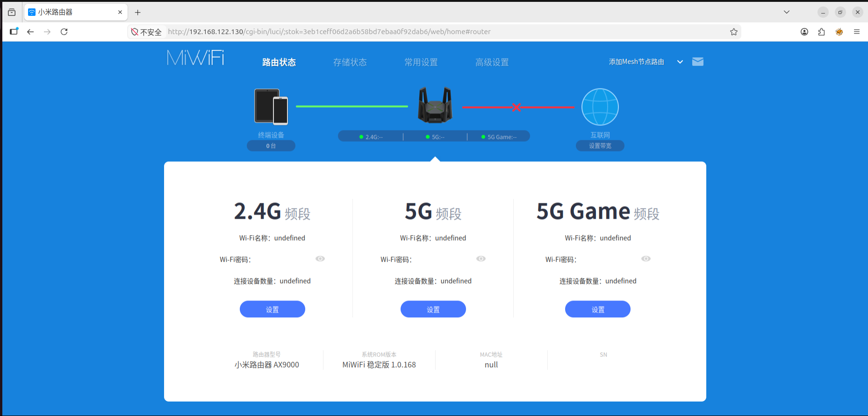The image size is (868, 416).
Task: Open the Firefox application hamburger menu
Action: 857,32
